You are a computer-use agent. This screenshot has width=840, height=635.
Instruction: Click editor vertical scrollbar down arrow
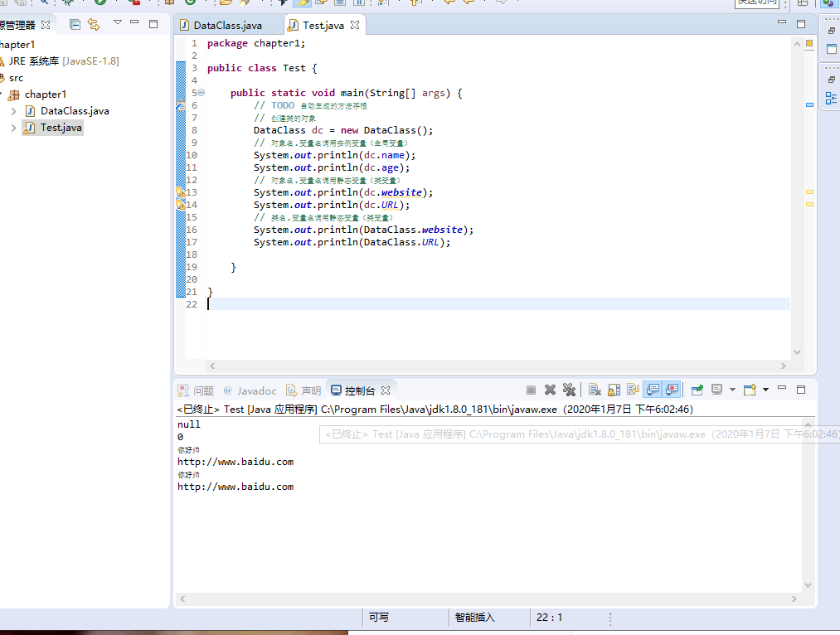tap(797, 352)
